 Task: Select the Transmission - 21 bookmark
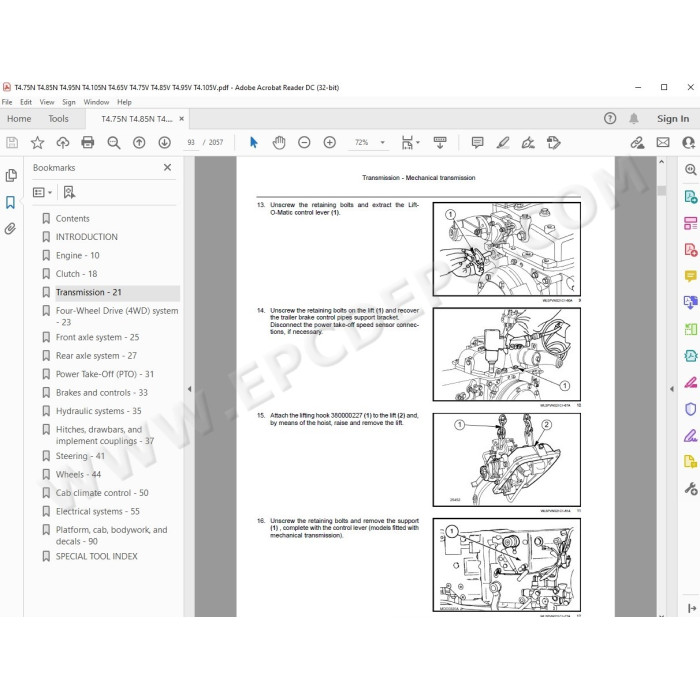(x=88, y=292)
